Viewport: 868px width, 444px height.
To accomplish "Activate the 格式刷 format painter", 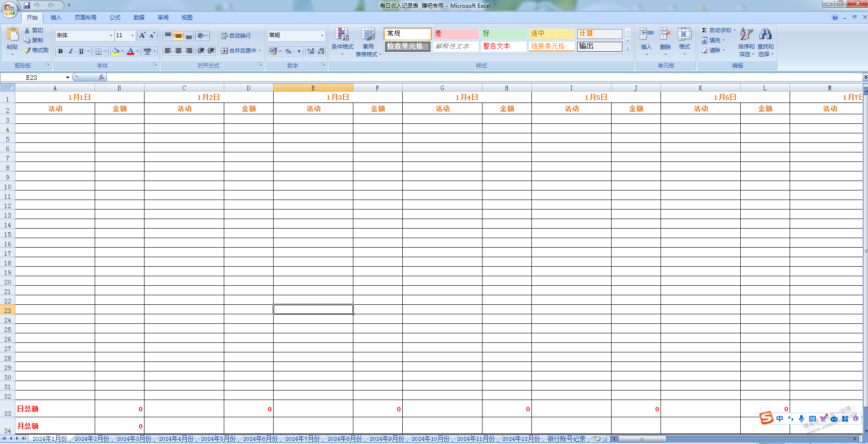I will tap(36, 50).
